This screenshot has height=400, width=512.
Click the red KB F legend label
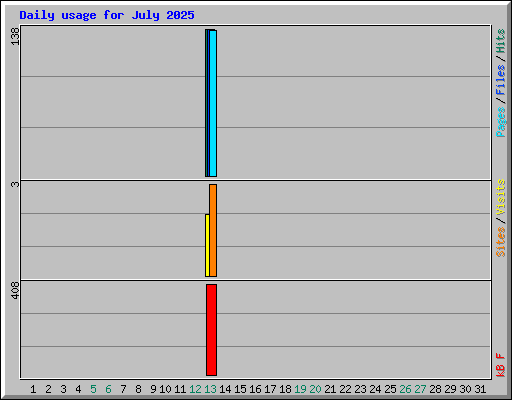click(501, 365)
